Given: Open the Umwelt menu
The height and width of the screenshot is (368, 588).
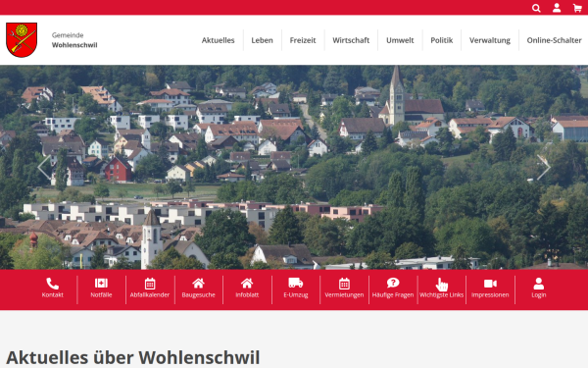Looking at the screenshot, I should click(400, 40).
